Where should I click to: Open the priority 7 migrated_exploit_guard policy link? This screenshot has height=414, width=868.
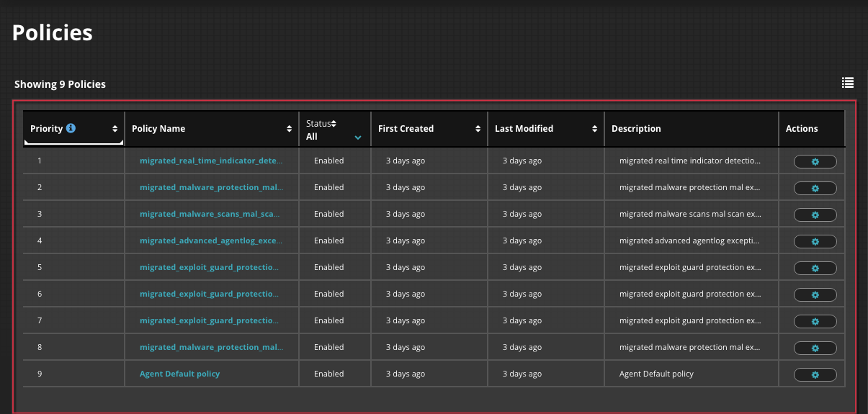coord(209,320)
